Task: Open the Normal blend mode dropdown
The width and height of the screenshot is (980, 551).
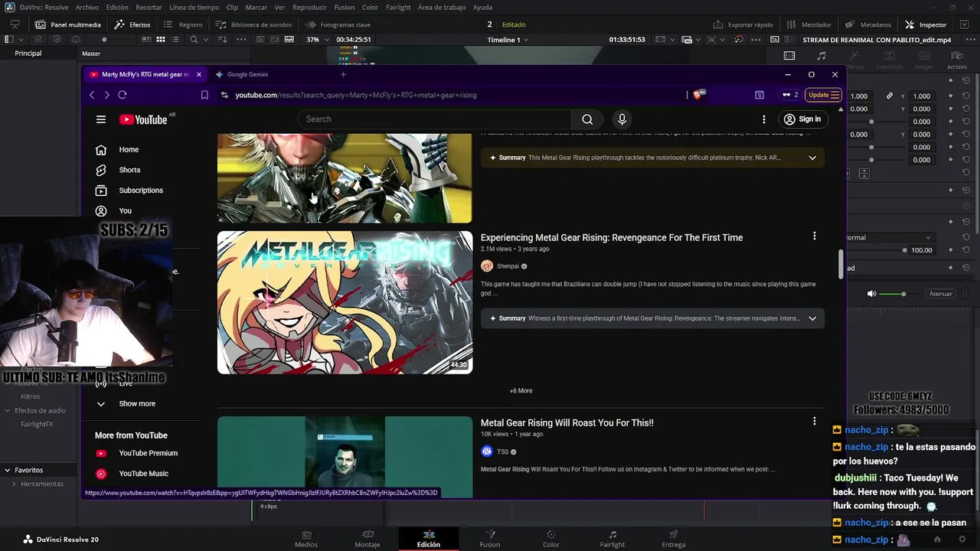Action: click(889, 237)
